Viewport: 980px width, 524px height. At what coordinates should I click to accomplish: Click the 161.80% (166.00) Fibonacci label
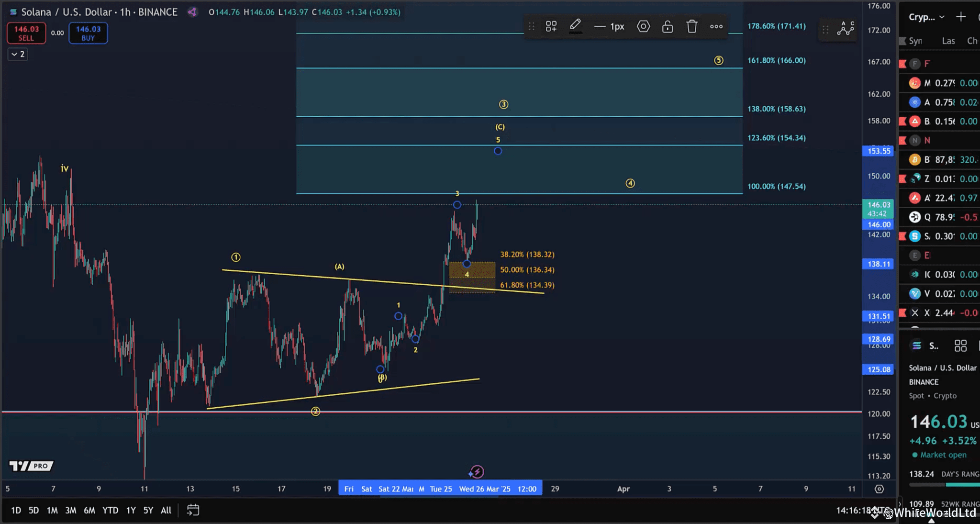[x=776, y=60]
